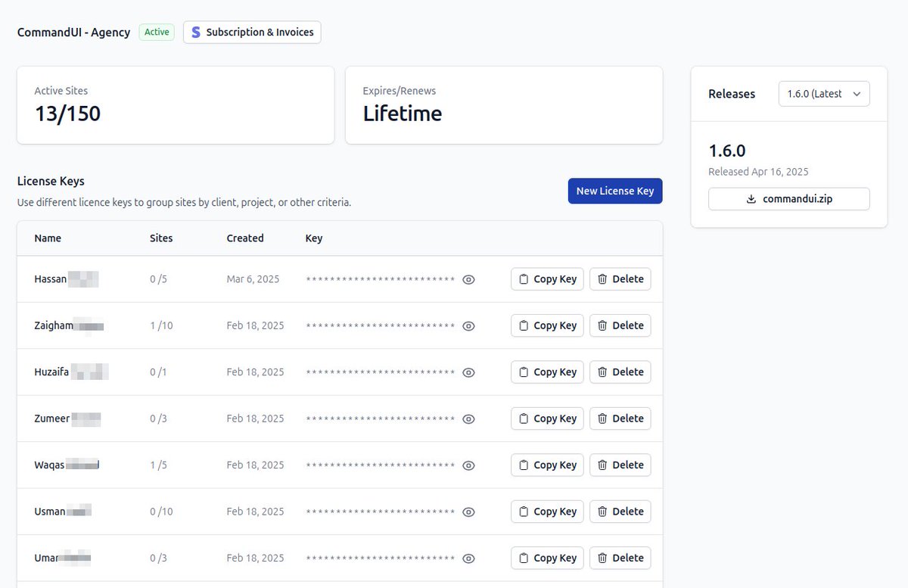The height and width of the screenshot is (588, 908).
Task: Reveal the key in the Zaigham row
Action: [468, 326]
